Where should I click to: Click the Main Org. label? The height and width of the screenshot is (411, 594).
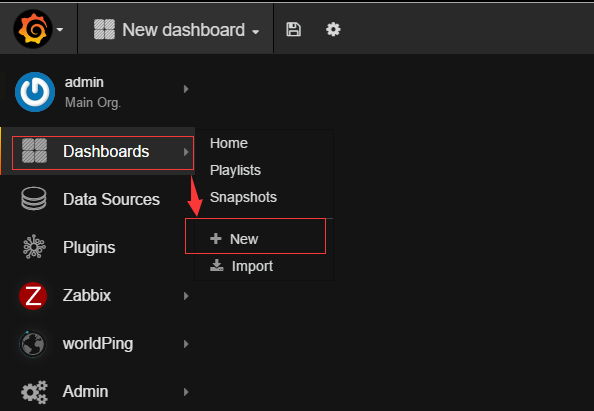93,102
